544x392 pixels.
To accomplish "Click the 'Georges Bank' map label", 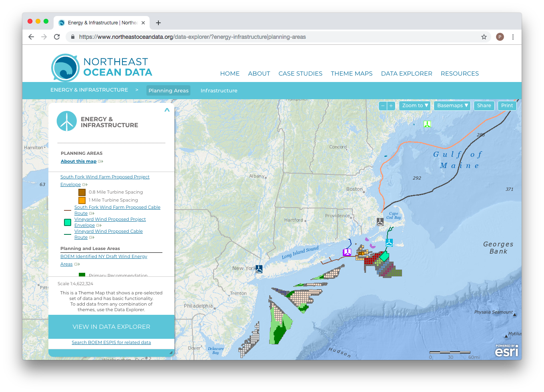I will [498, 248].
